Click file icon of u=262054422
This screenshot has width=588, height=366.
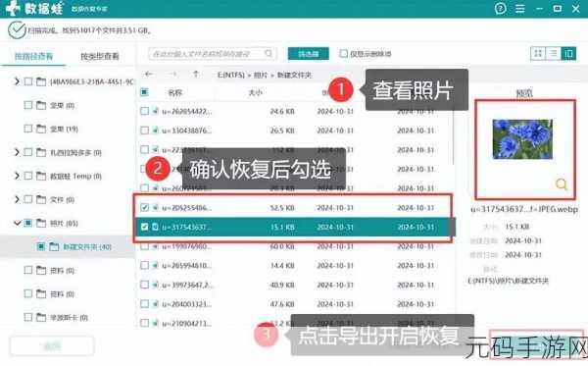coord(155,111)
